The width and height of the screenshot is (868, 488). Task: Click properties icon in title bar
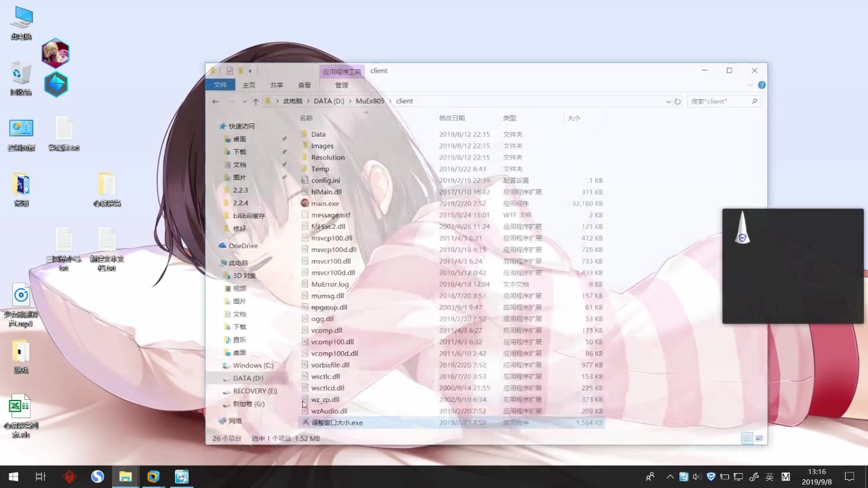pos(230,70)
